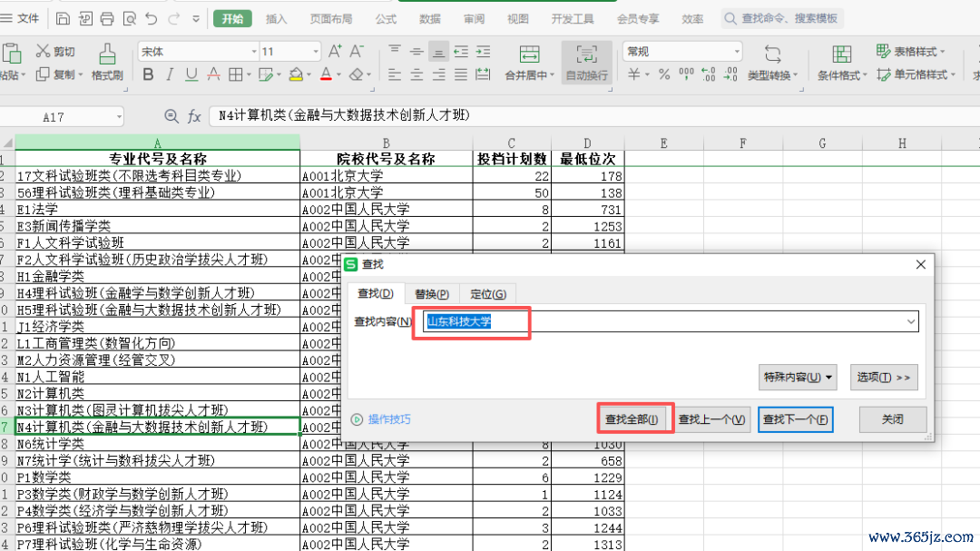Click Type Conversion (类型转换) icon
Screen dimensions: 980x551
(772, 54)
